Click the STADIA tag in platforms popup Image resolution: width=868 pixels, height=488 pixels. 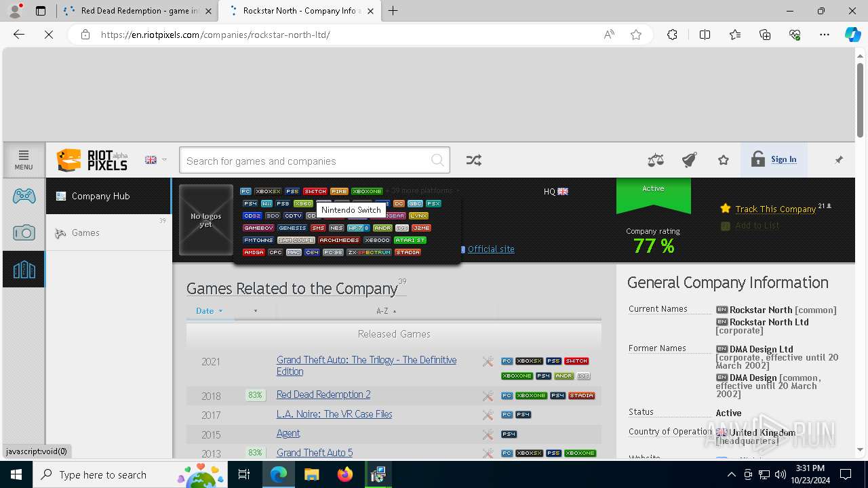click(408, 252)
